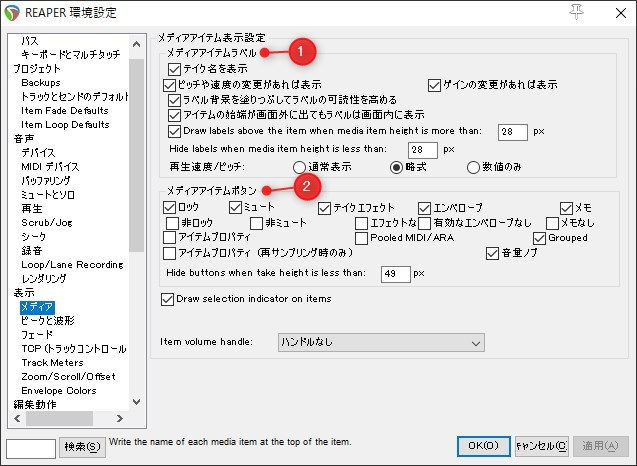Select フェード page in tree
637x466 pixels.
click(37, 334)
